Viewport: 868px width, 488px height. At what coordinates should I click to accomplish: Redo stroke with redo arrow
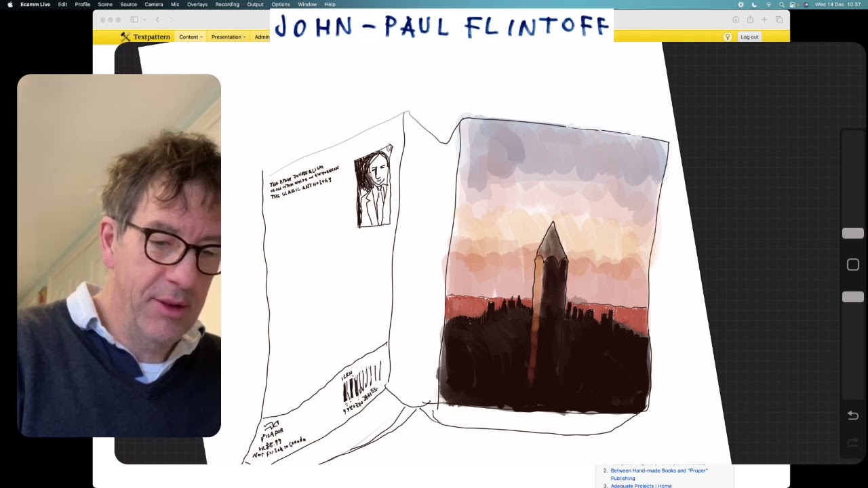point(853,443)
